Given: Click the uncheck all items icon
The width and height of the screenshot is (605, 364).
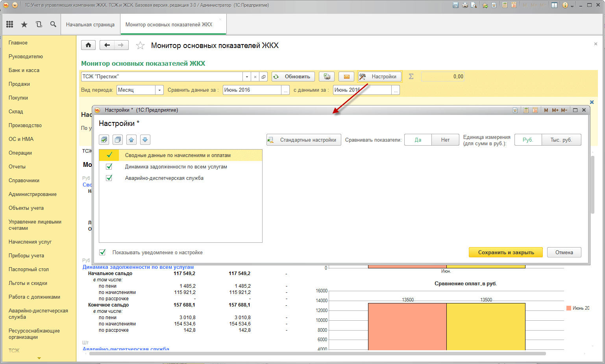Looking at the screenshot, I should pyautogui.click(x=118, y=140).
